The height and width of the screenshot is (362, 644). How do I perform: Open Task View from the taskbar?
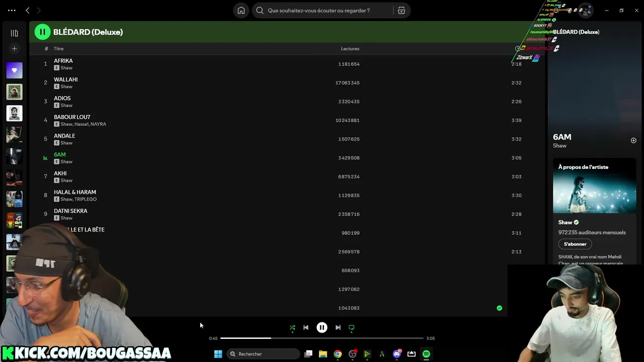tap(308, 354)
